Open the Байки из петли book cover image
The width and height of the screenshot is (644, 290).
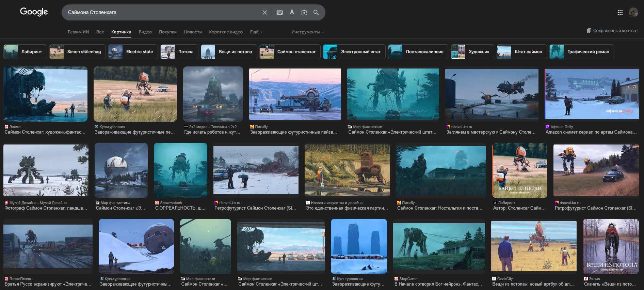519,170
